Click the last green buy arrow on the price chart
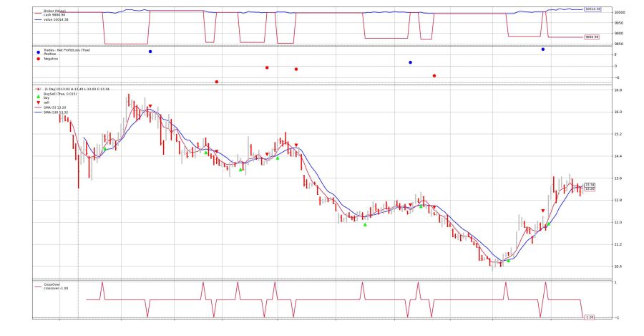644x336 pixels. (x=548, y=224)
